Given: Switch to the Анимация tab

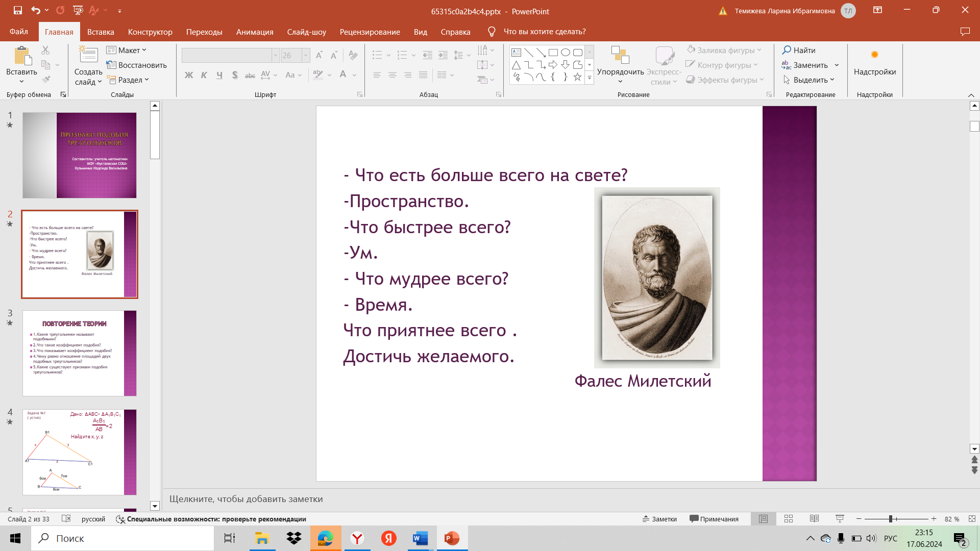Looking at the screenshot, I should (x=255, y=32).
